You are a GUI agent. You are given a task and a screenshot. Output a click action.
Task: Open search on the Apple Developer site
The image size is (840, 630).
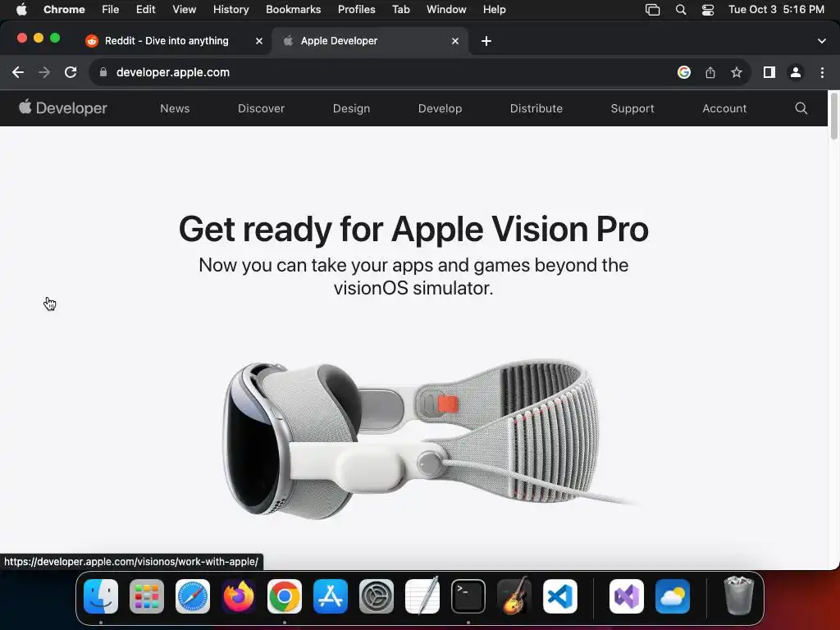pyautogui.click(x=801, y=108)
